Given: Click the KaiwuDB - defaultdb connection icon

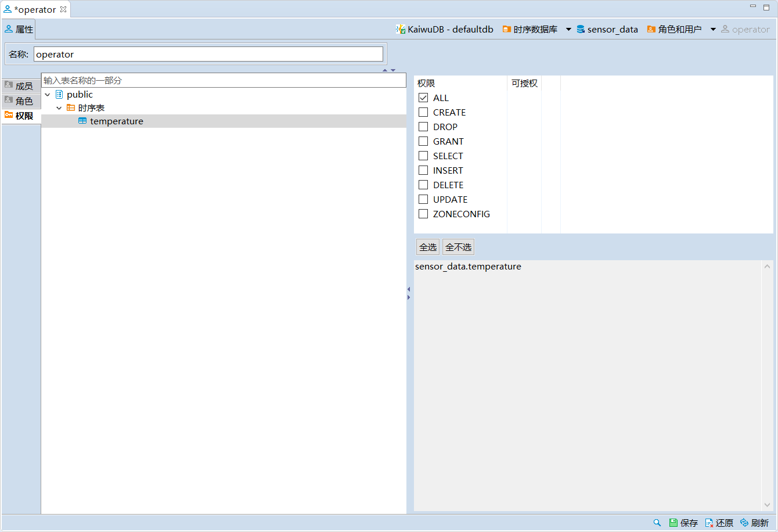Looking at the screenshot, I should pyautogui.click(x=400, y=29).
